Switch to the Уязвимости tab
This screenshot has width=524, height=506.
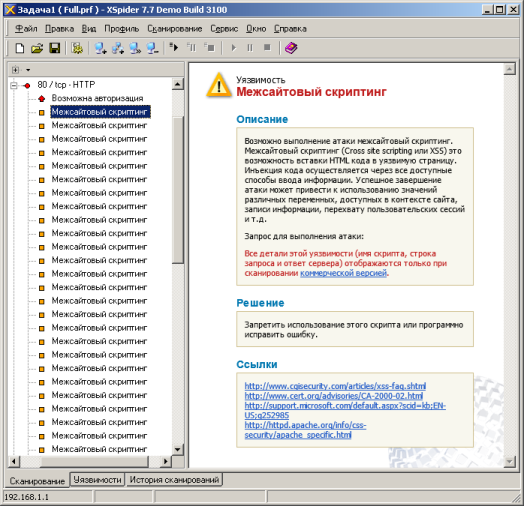tap(97, 480)
